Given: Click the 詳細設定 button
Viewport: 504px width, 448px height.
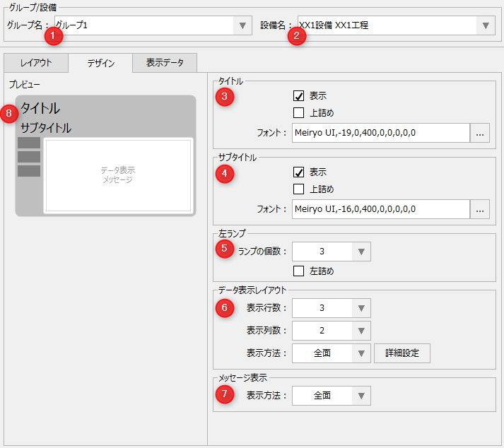Looking at the screenshot, I should 402,353.
